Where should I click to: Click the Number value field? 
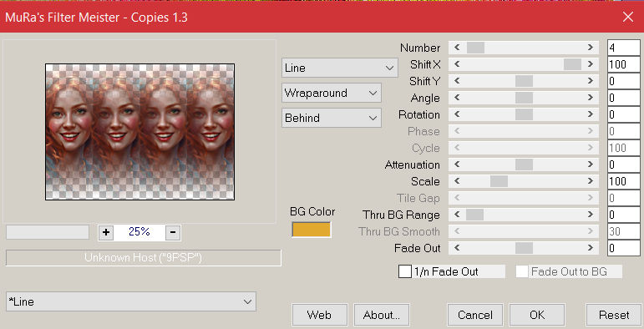coord(624,48)
